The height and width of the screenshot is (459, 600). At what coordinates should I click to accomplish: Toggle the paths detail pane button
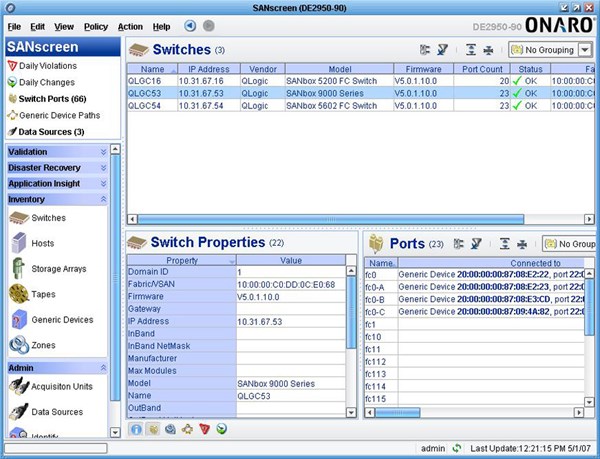188,429
